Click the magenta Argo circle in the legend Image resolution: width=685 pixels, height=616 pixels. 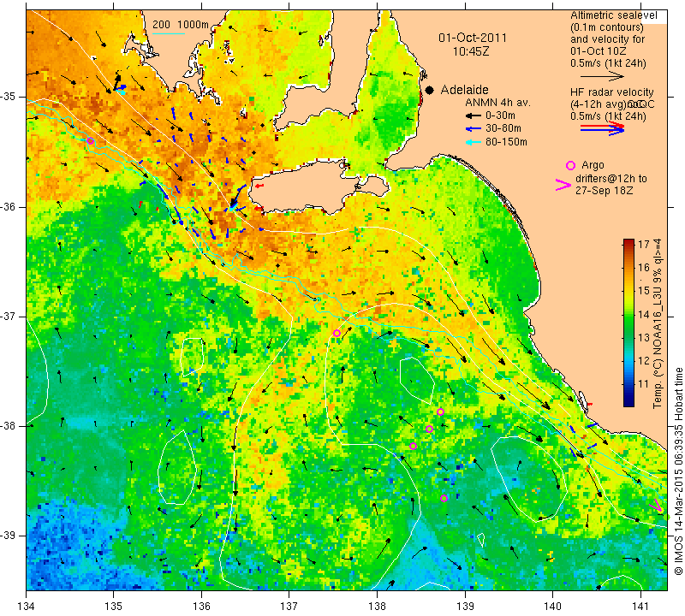tap(570, 165)
